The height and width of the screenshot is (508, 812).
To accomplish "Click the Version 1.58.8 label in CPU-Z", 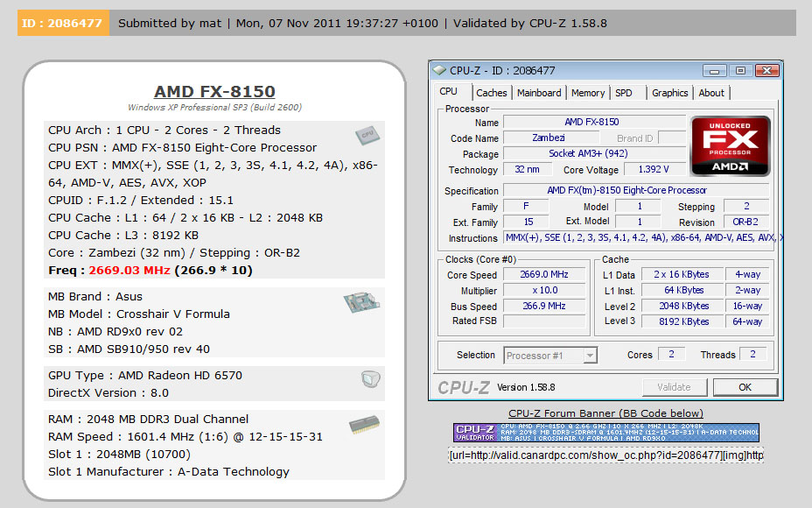I will 526,387.
